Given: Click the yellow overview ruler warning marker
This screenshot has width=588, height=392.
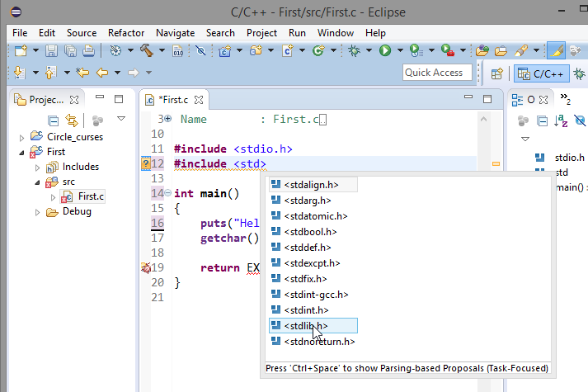Looking at the screenshot, I should 496,163.
